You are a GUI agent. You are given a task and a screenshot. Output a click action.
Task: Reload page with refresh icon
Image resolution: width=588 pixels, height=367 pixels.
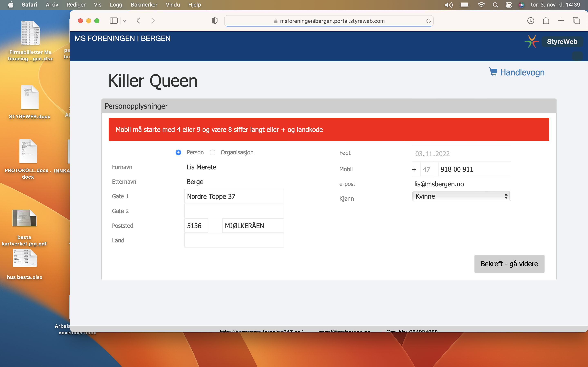click(x=428, y=21)
